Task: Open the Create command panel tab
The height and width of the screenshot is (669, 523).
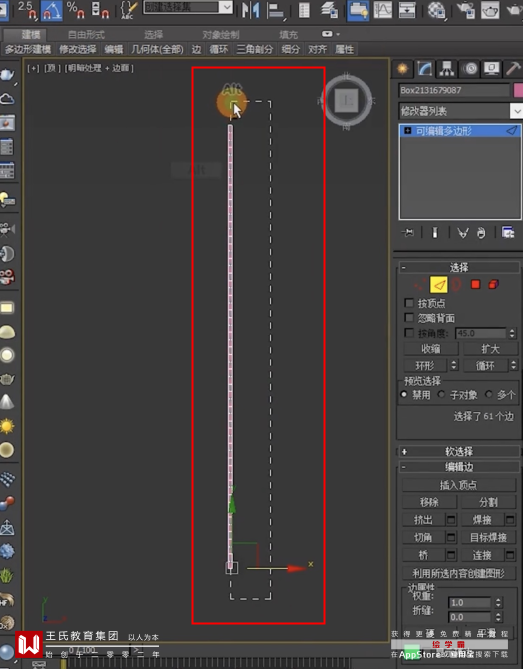Action: [402, 69]
